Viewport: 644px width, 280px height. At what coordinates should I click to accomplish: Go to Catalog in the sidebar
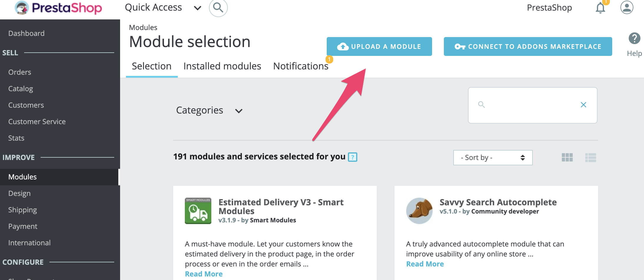coord(21,89)
